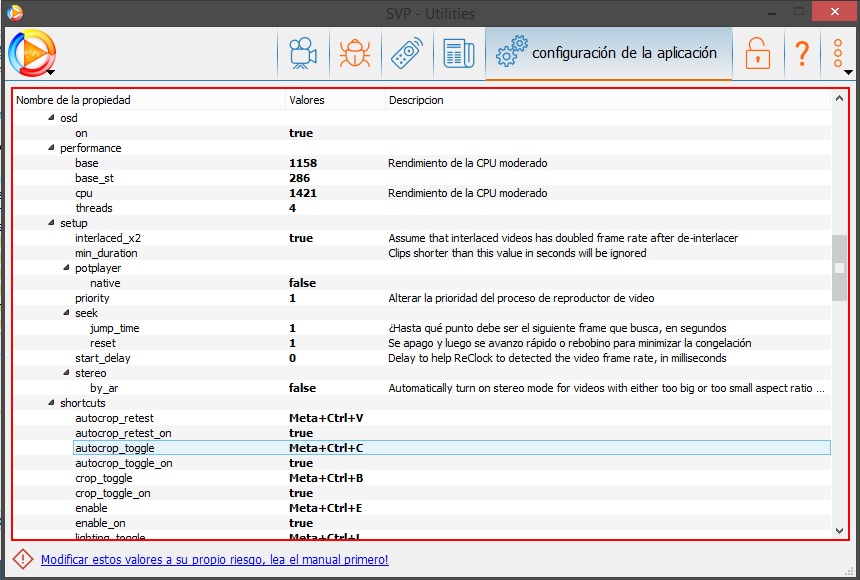Click the unlocked padlock icon
Image resolution: width=860 pixels, height=580 pixels.
[758, 54]
